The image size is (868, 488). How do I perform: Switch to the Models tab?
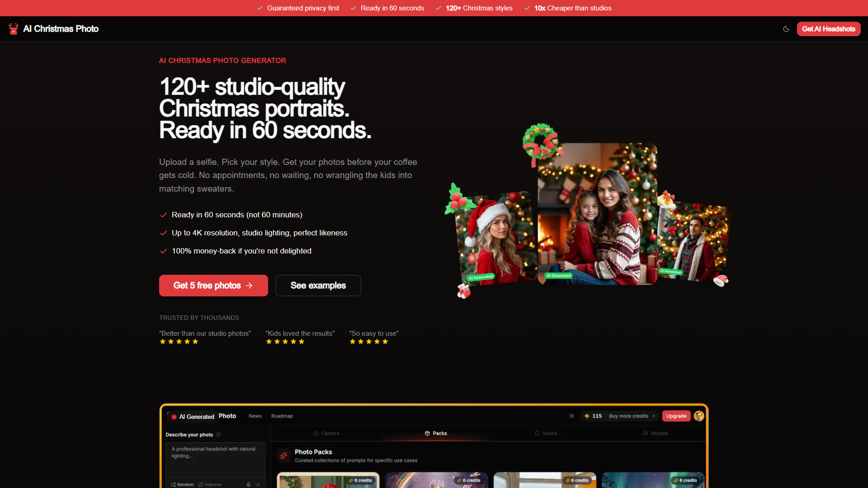(655, 433)
